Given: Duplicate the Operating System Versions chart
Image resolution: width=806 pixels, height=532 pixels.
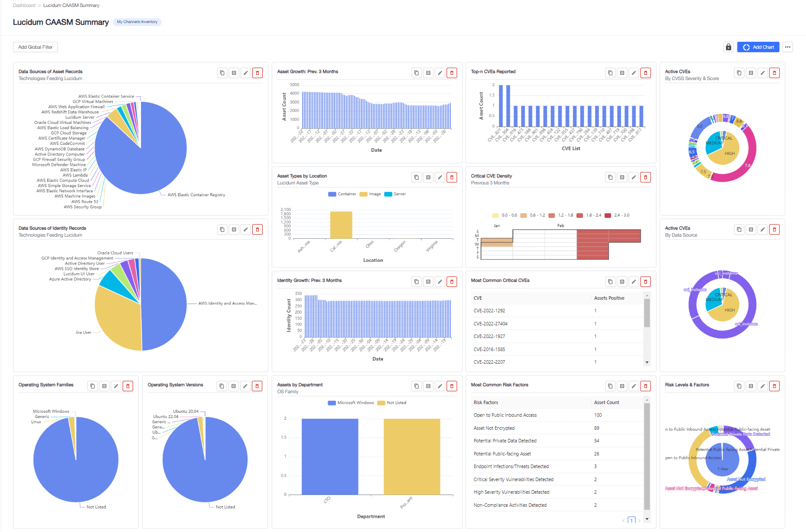Looking at the screenshot, I should [x=222, y=386].
